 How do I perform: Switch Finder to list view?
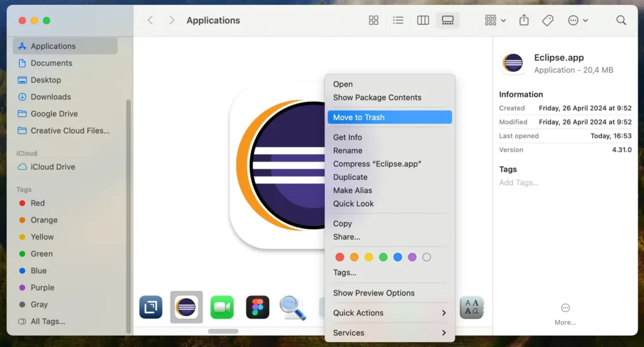tap(398, 21)
